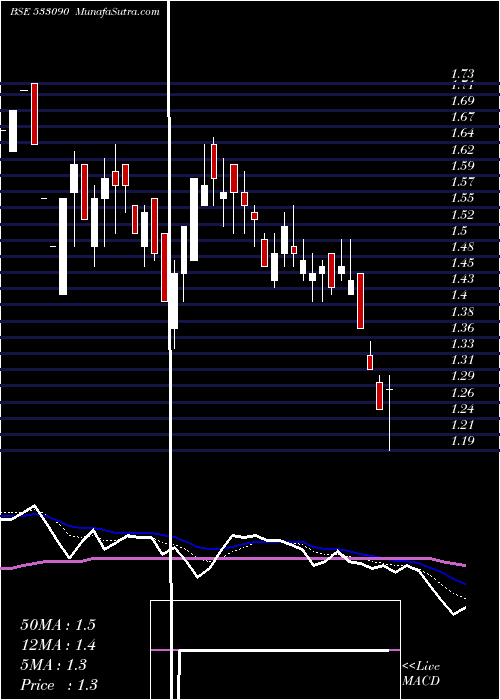Click the 1.59 price axis label

[x=462, y=166]
